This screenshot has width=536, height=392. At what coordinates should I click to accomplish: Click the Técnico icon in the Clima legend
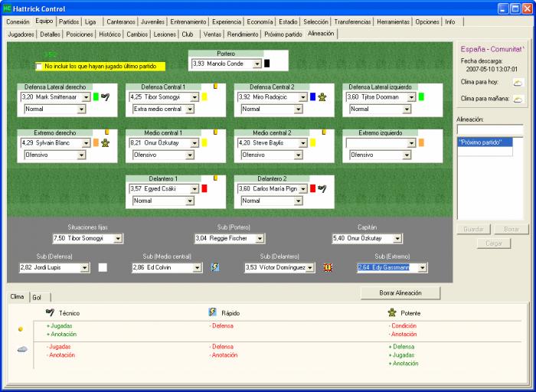pyautogui.click(x=50, y=312)
